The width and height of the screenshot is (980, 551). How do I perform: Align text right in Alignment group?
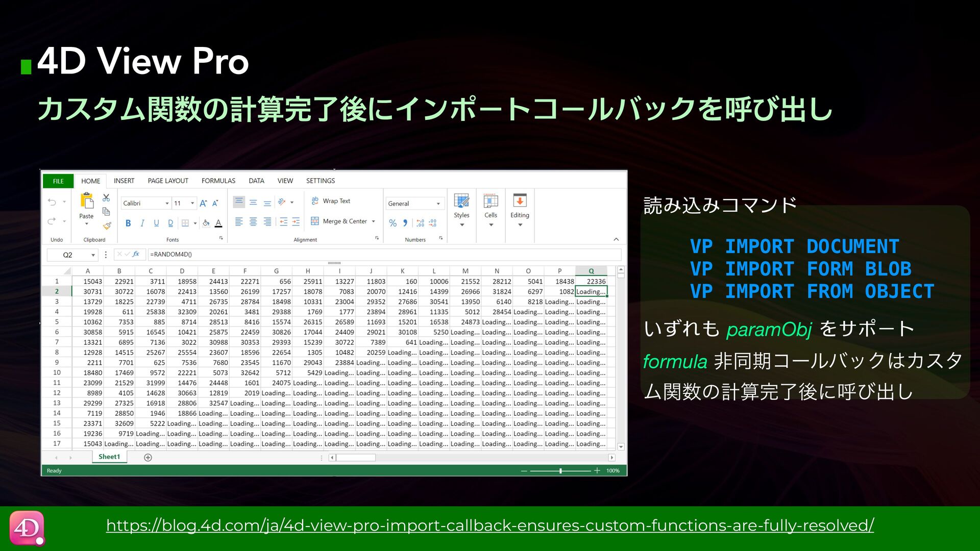267,221
